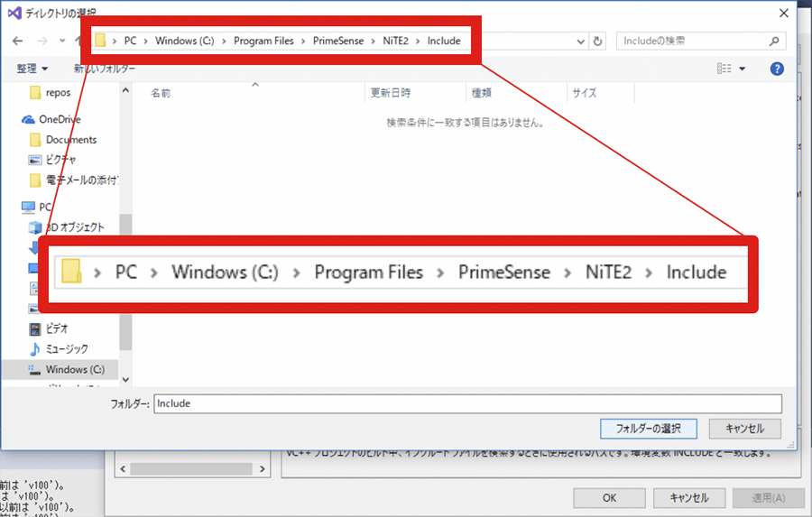812x517 pixels.
Task: Open help with the question mark icon
Action: click(x=777, y=69)
